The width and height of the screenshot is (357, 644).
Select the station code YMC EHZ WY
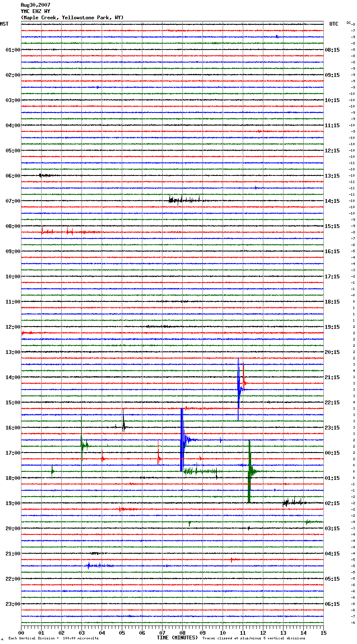point(35,11)
